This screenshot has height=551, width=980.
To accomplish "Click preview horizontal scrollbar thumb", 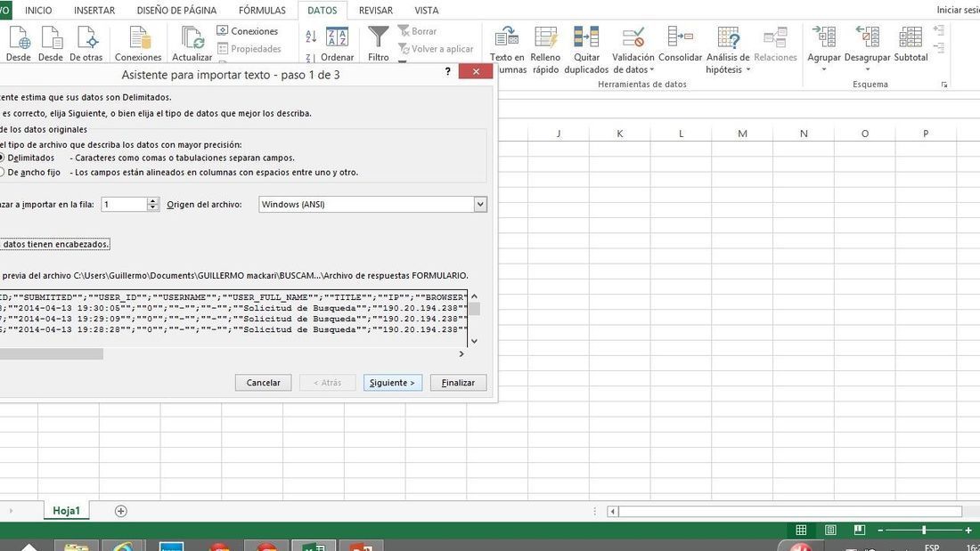I will [x=52, y=354].
